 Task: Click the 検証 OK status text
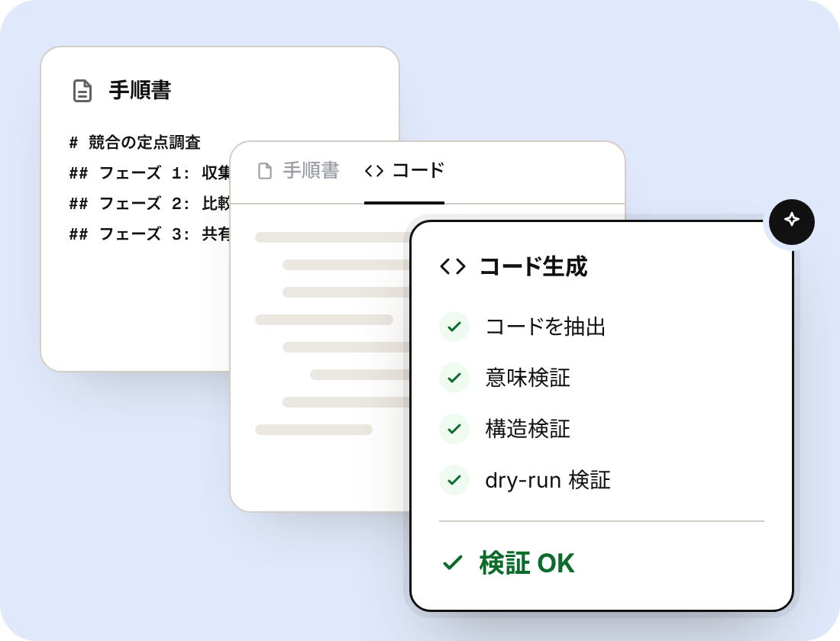527,563
